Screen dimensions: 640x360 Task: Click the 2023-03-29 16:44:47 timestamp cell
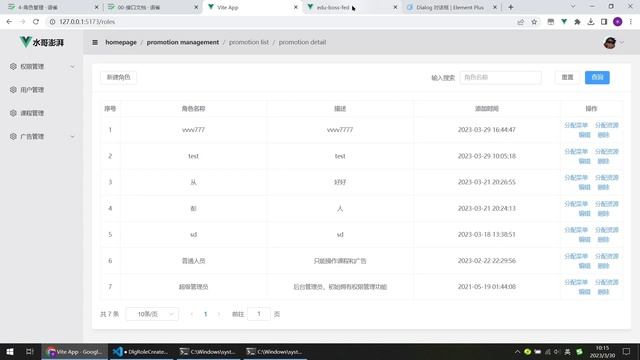[487, 129]
